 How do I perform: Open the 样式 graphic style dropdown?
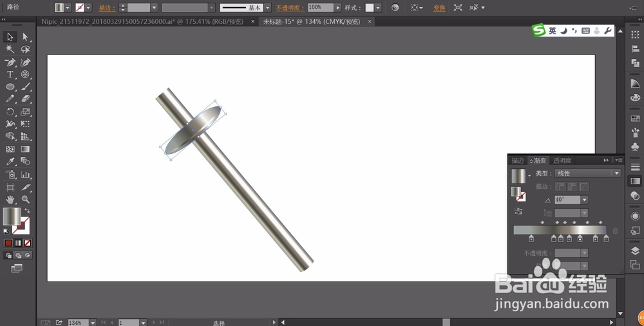click(x=378, y=7)
